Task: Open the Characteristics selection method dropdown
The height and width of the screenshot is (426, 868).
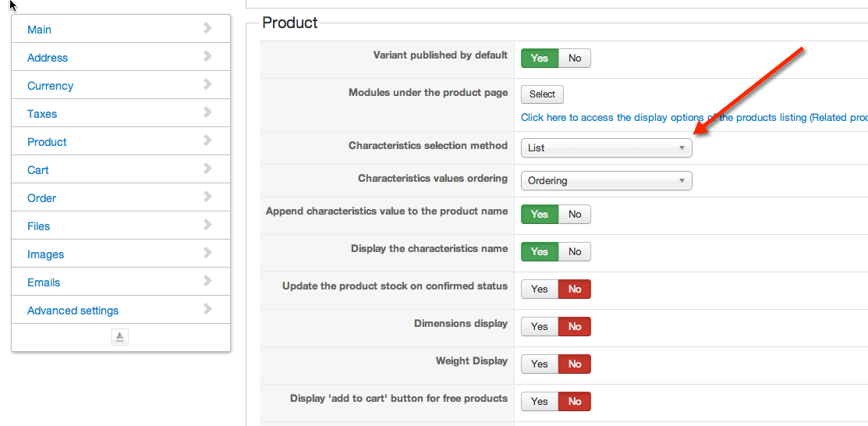Action: pyautogui.click(x=606, y=147)
